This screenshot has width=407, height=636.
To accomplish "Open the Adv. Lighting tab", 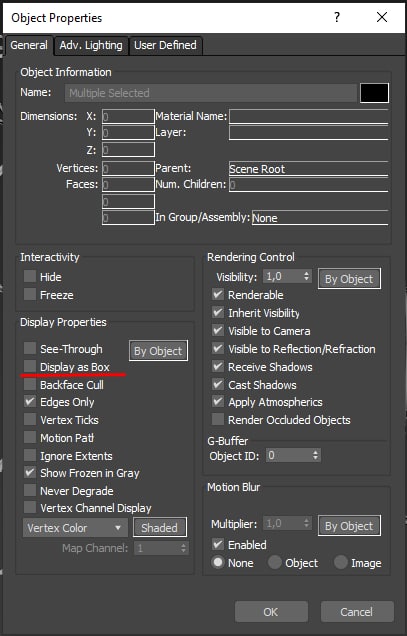I will pos(91,45).
